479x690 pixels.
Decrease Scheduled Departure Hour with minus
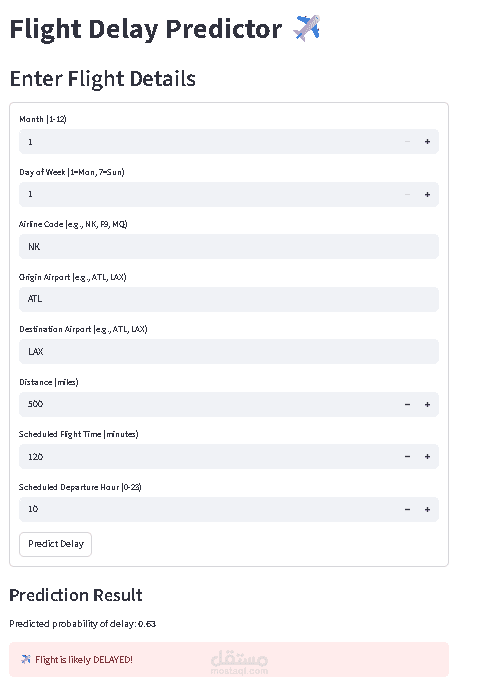tap(407, 510)
